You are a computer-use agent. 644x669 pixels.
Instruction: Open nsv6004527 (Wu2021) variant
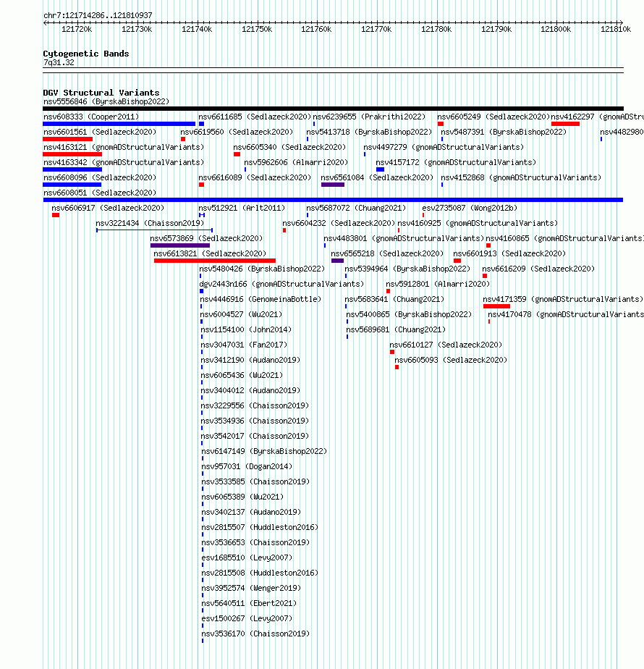tap(242, 314)
